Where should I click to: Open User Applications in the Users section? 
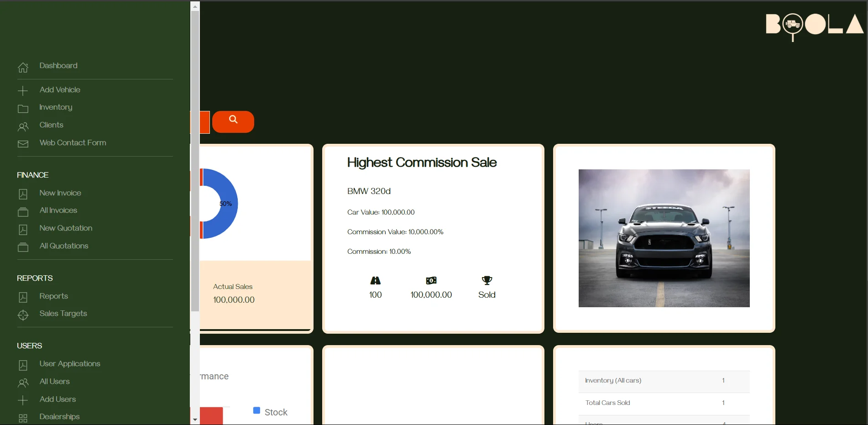pos(70,364)
